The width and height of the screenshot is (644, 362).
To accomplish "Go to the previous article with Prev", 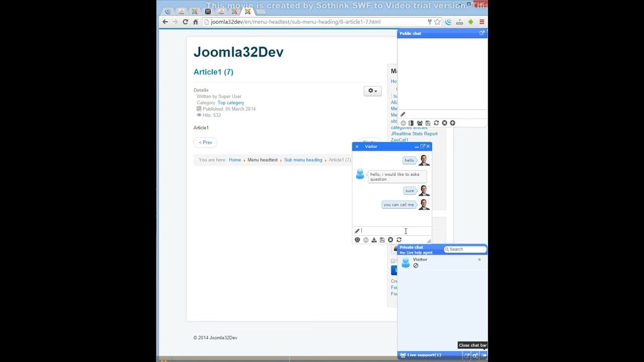I will click(x=205, y=142).
